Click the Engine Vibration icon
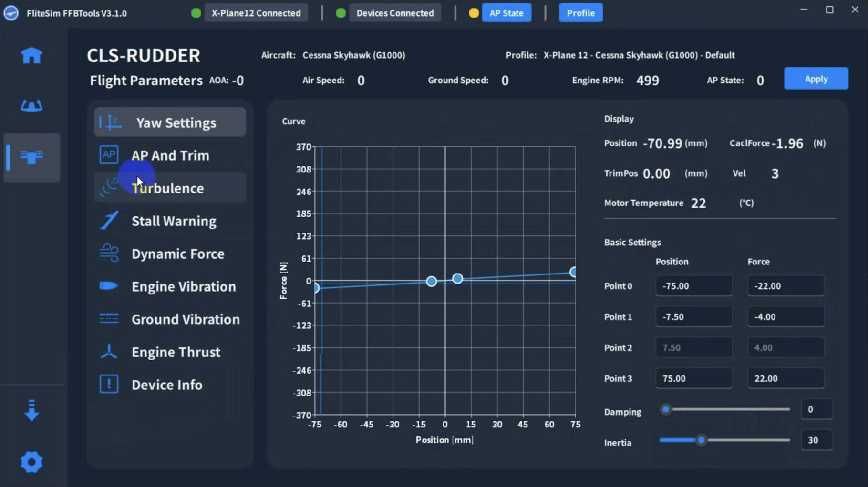The image size is (868, 487). pyautogui.click(x=109, y=286)
